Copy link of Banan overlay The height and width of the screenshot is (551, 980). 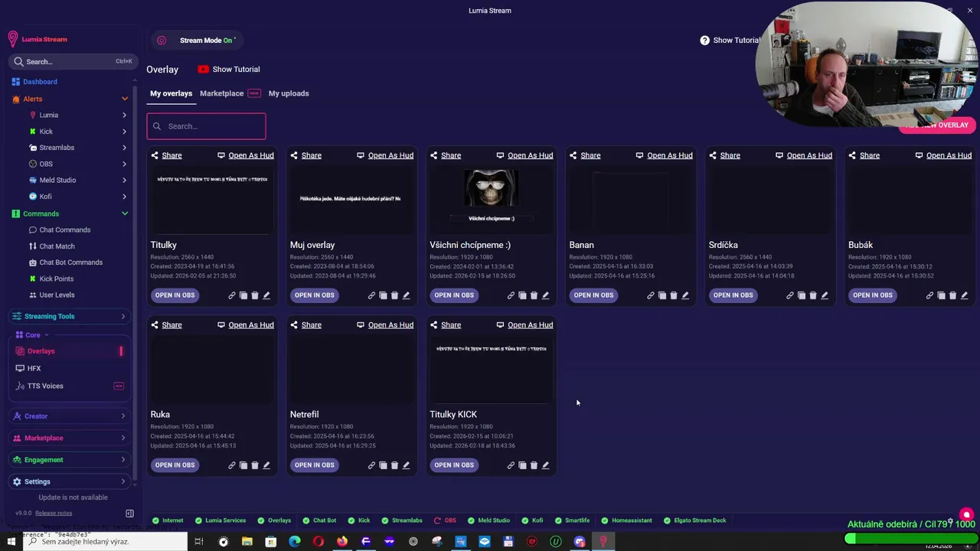[x=651, y=295]
